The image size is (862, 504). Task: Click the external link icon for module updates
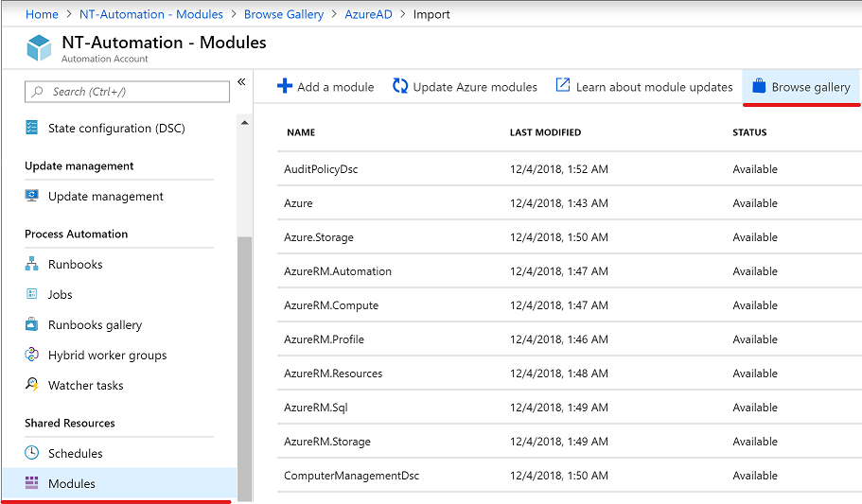(563, 85)
